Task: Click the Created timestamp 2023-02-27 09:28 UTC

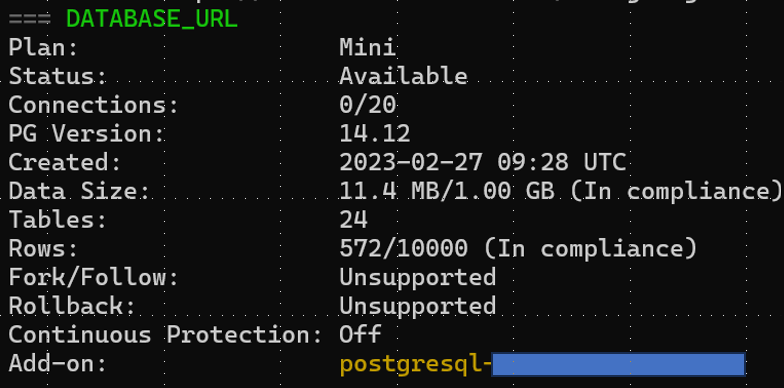Action: click(x=482, y=162)
